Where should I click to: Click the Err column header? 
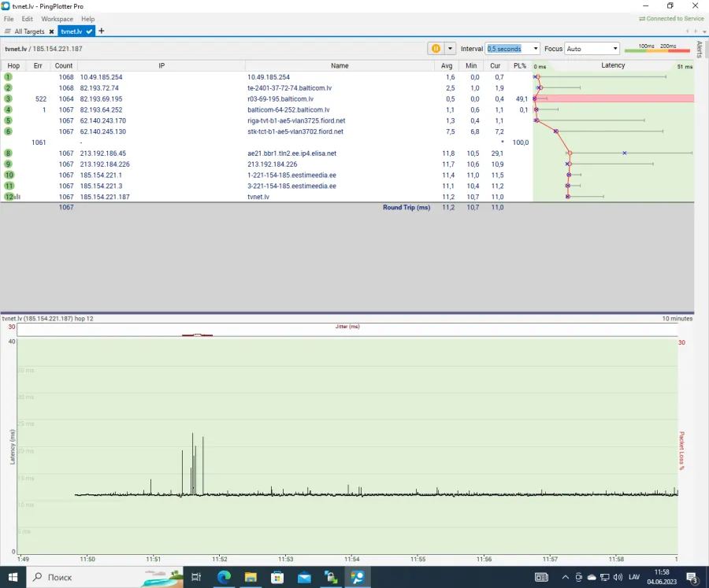38,65
